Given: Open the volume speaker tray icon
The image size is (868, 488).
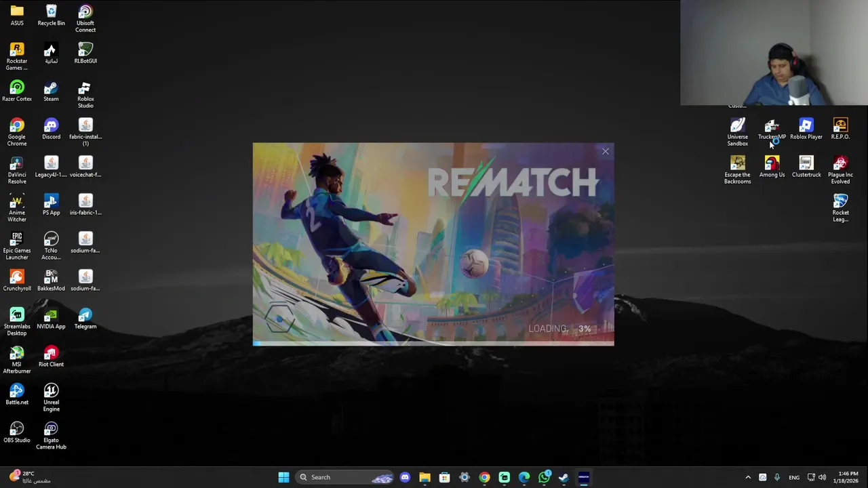Looking at the screenshot, I should (x=823, y=477).
